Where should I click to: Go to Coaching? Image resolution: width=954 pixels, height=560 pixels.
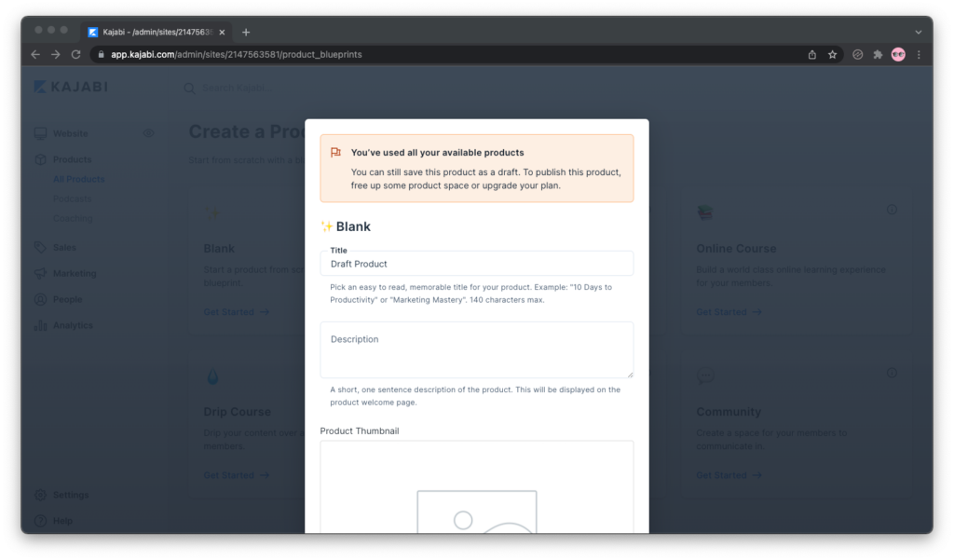73,218
